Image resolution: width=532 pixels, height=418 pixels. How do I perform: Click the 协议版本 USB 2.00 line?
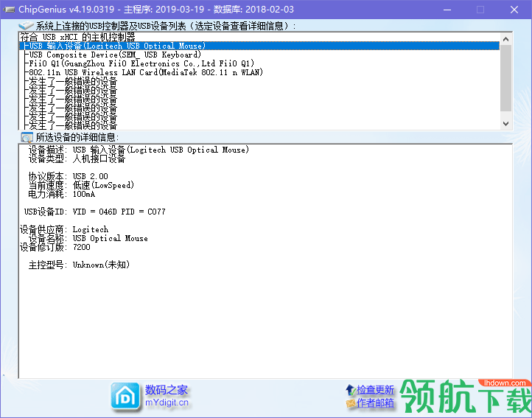(x=69, y=176)
